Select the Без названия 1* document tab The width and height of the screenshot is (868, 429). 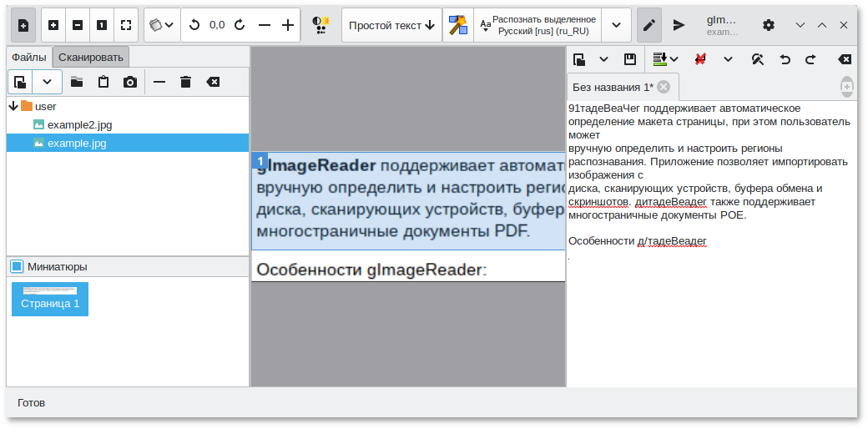click(x=613, y=87)
